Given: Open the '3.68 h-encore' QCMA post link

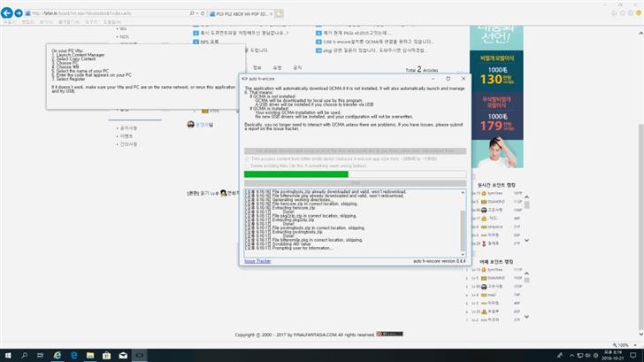Looking at the screenshot, I should 378,42.
